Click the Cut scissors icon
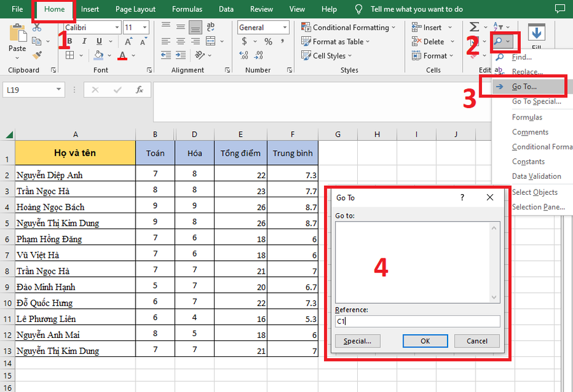Image resolution: width=573 pixels, height=392 pixels. coord(37,27)
